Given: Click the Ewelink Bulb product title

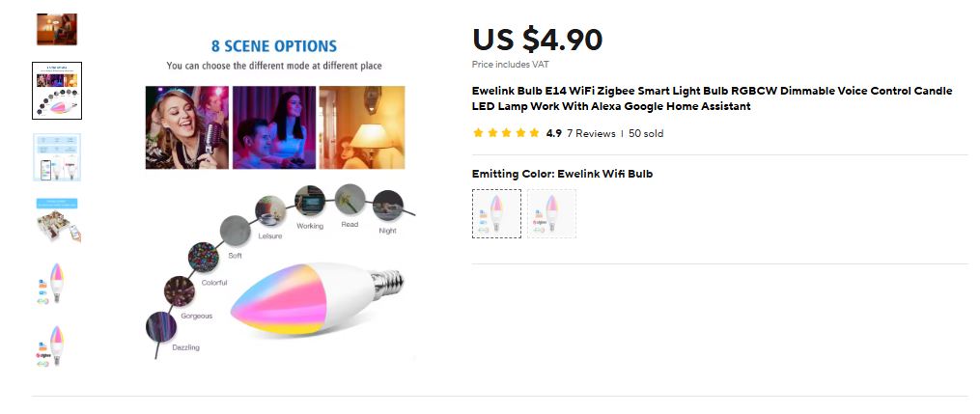Looking at the screenshot, I should click(712, 98).
